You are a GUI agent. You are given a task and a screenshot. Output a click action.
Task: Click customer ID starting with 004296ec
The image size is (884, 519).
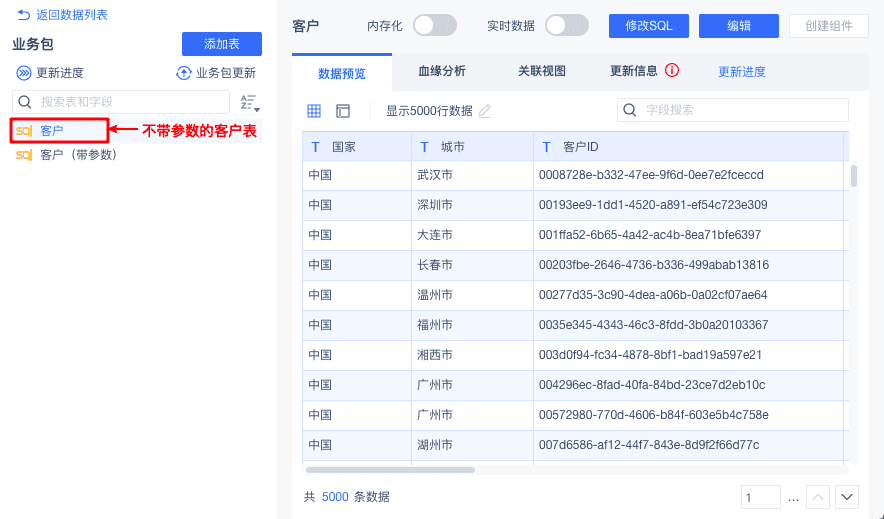[x=652, y=385]
